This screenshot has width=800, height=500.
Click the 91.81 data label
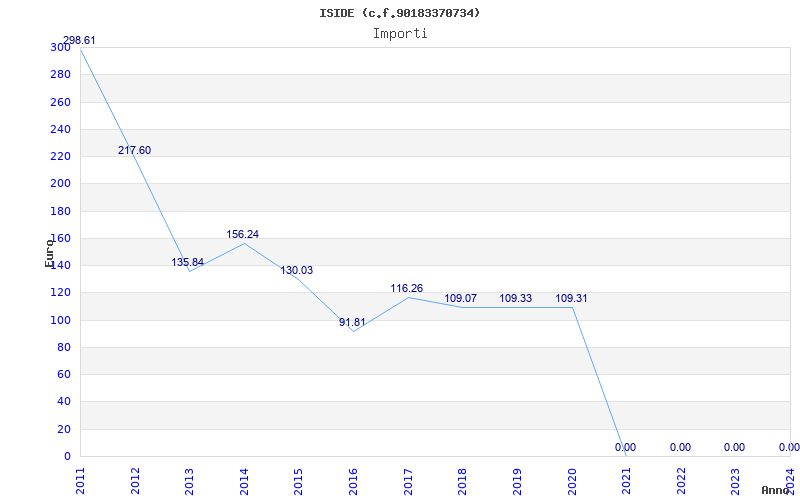pyautogui.click(x=352, y=322)
